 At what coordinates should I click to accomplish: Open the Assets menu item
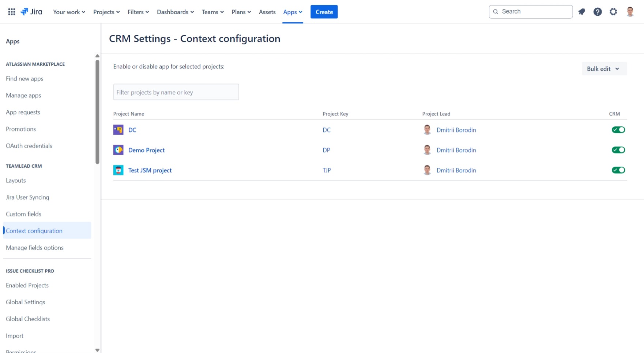point(267,12)
